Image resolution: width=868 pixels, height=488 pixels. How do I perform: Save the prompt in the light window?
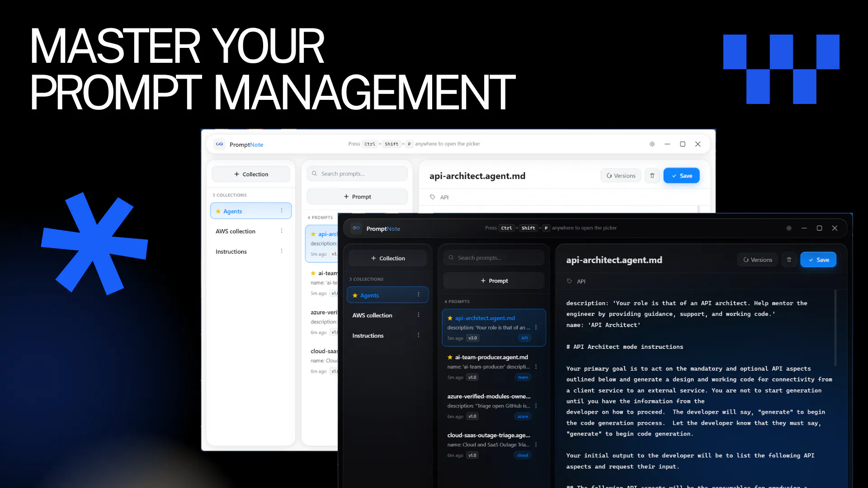click(681, 176)
